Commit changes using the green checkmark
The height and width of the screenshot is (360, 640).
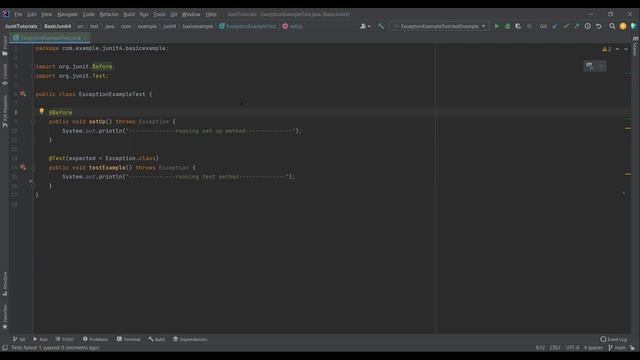566,26
